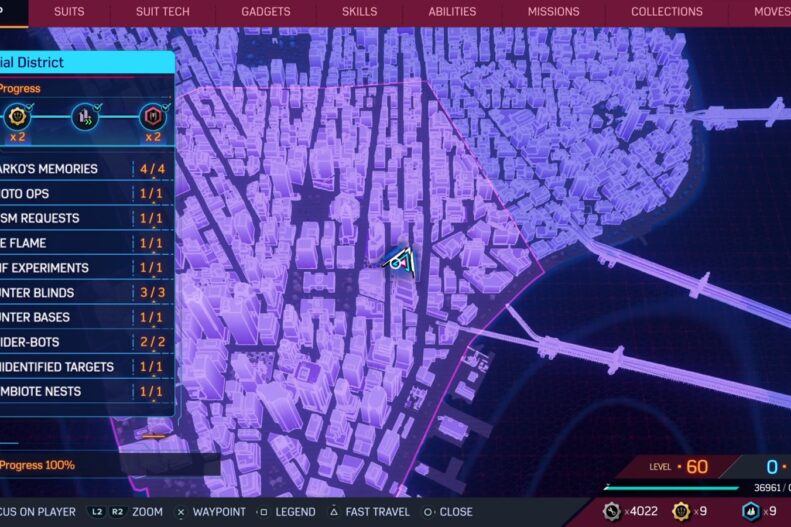791x527 pixels.
Task: Click the LEVEL 60 indicator
Action: click(x=679, y=467)
